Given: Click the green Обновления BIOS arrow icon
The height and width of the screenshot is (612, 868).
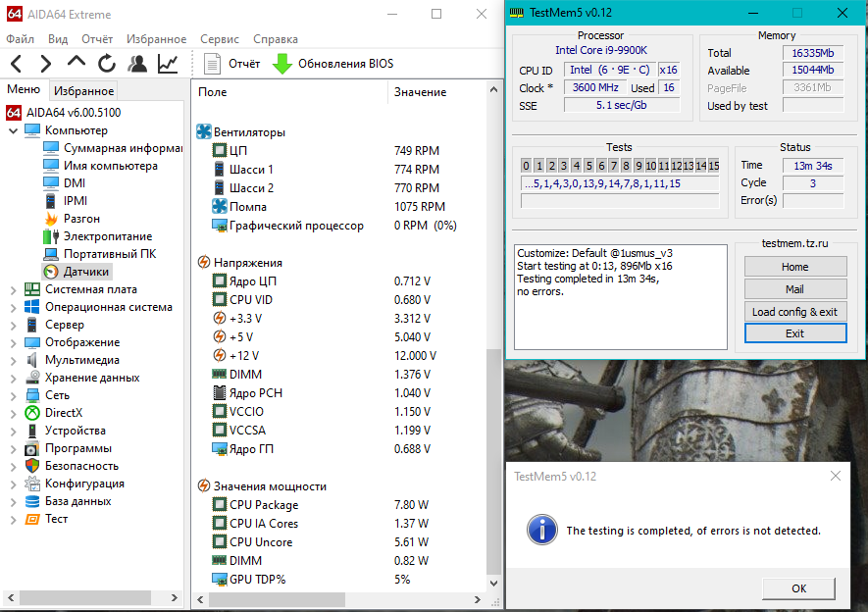Looking at the screenshot, I should (x=282, y=64).
